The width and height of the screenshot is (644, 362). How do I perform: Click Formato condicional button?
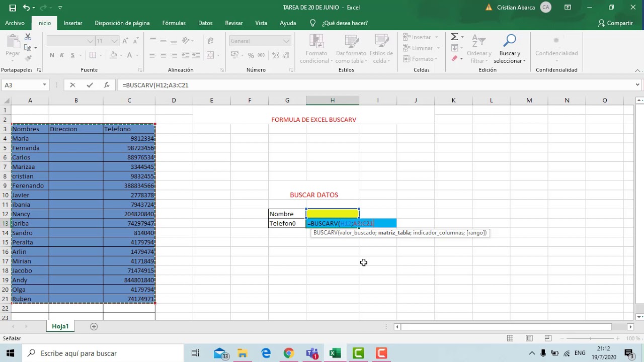pos(316,49)
